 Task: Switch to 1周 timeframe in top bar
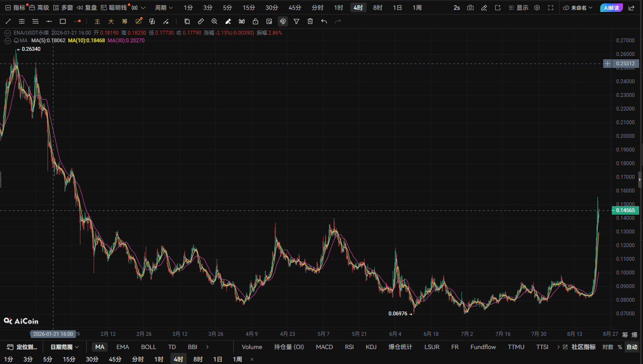(x=417, y=8)
